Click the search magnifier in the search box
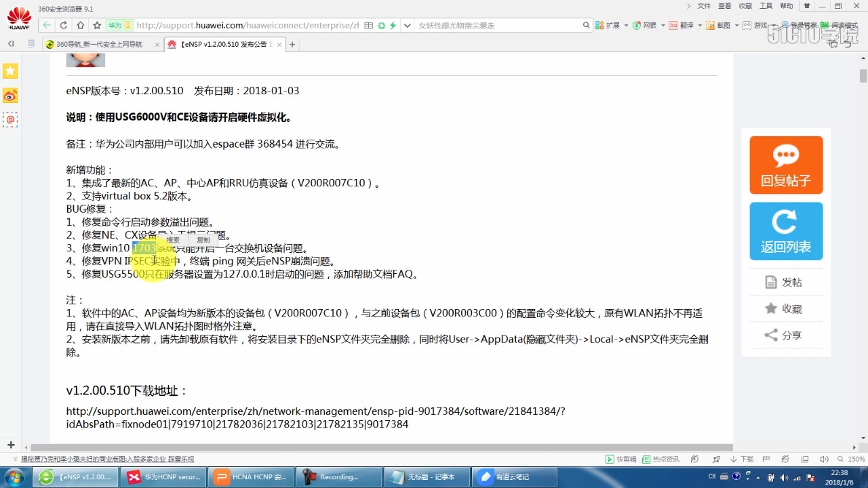868x488 pixels. coord(587,25)
